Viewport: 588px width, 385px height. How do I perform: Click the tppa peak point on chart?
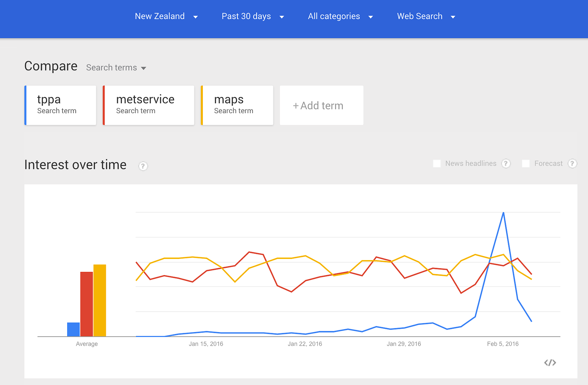pos(503,212)
